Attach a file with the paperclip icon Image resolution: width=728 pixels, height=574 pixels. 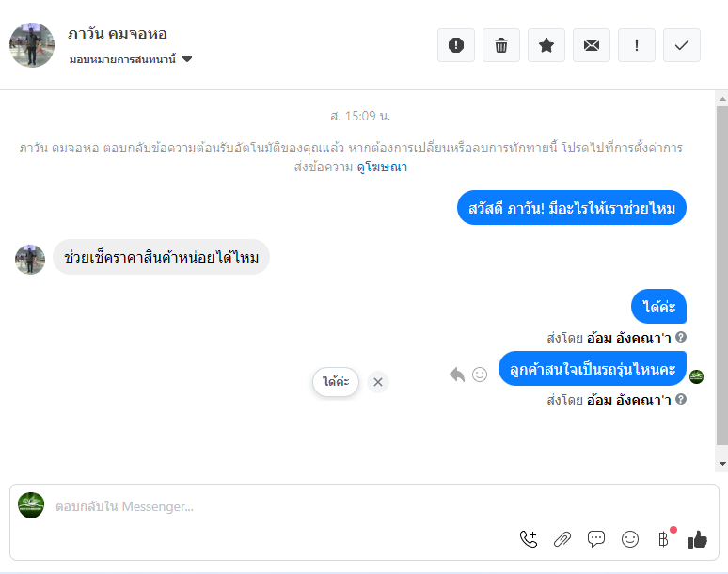coord(562,539)
